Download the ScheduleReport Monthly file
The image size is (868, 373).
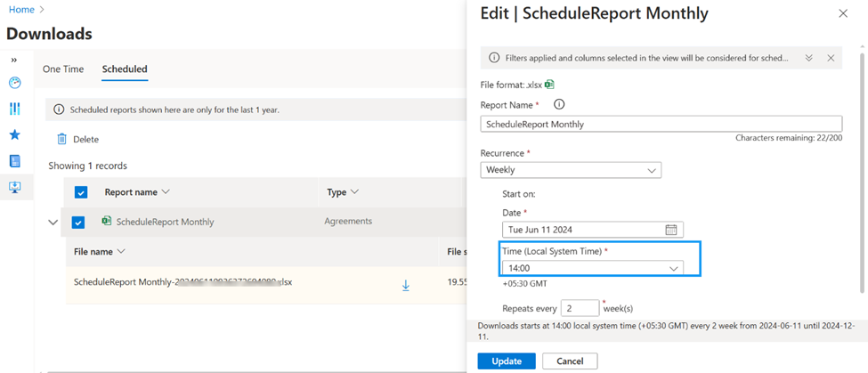405,285
